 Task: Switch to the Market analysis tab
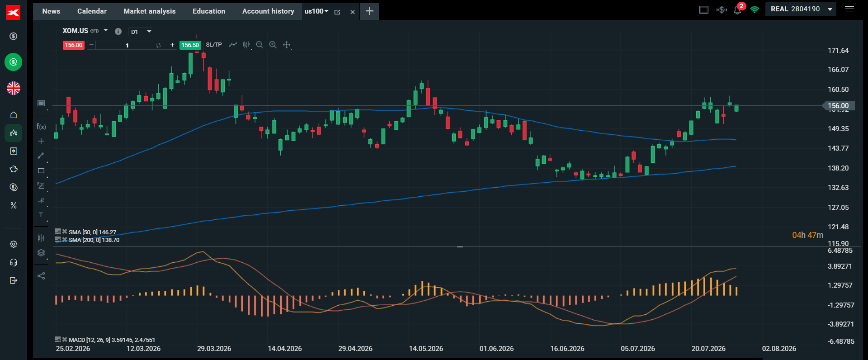(x=150, y=11)
